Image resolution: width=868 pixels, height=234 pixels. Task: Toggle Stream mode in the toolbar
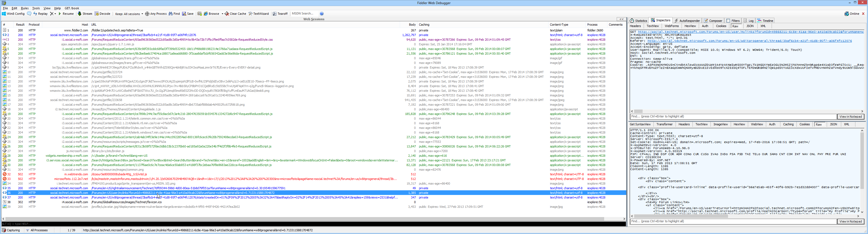pyautogui.click(x=85, y=14)
